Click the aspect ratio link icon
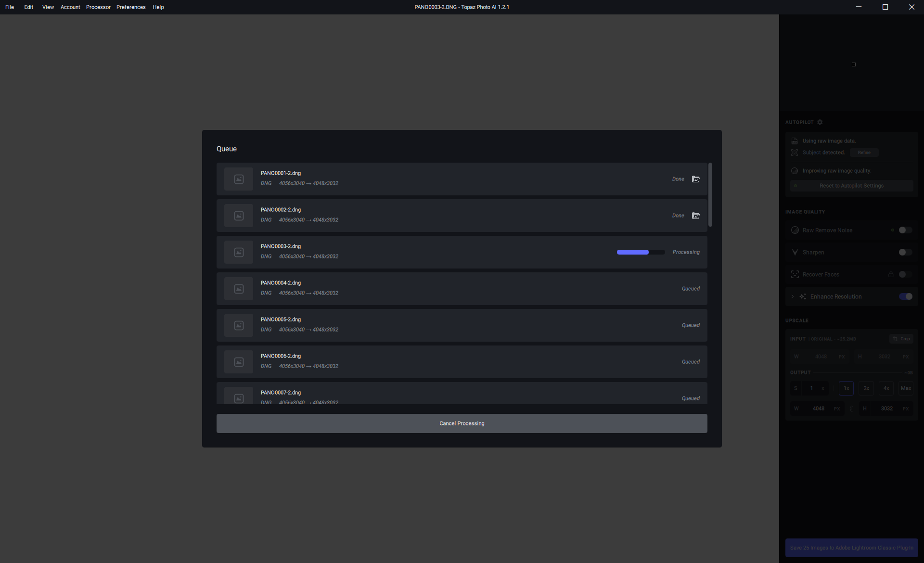This screenshot has height=563, width=924. pos(851,409)
